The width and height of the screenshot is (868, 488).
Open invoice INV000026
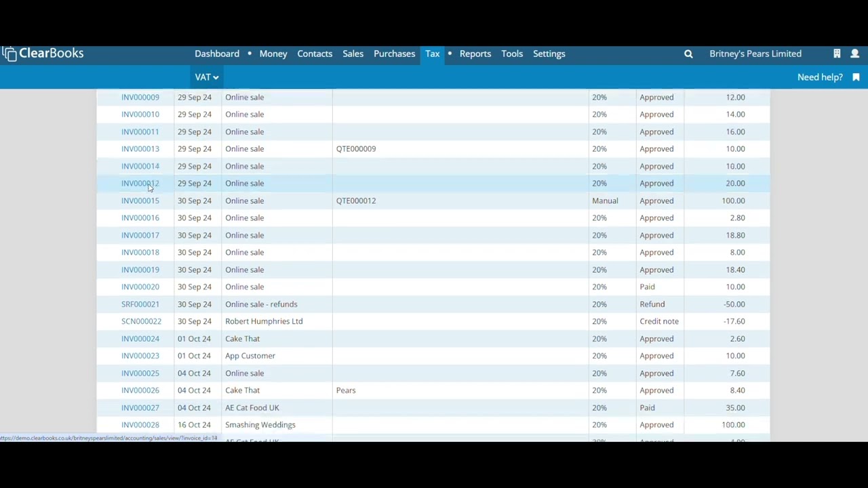(140, 390)
